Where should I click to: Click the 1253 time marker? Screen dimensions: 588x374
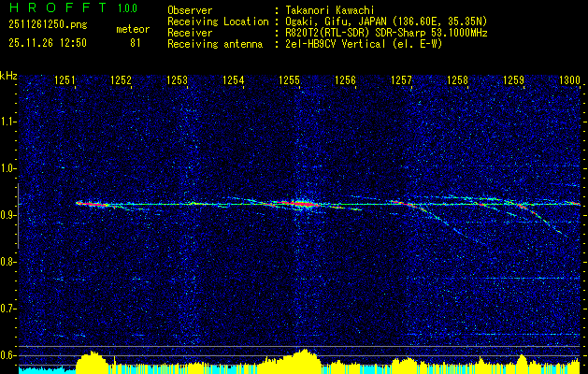pos(177,79)
